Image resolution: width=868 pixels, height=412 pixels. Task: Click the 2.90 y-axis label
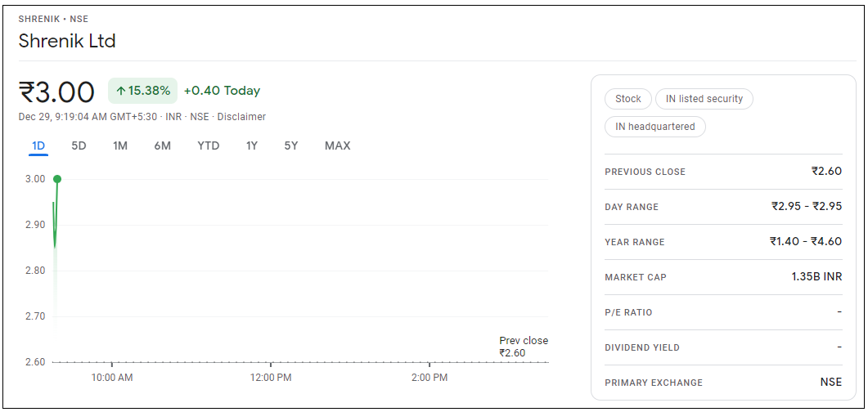35,225
